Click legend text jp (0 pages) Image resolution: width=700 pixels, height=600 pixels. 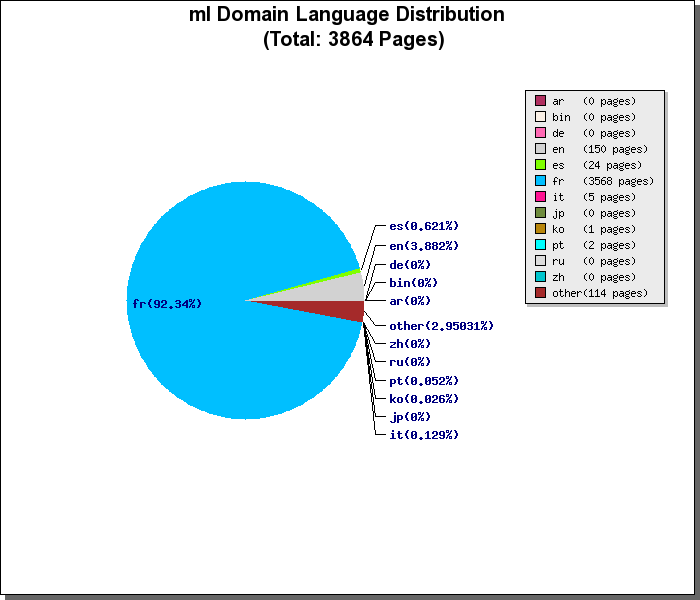point(594,213)
